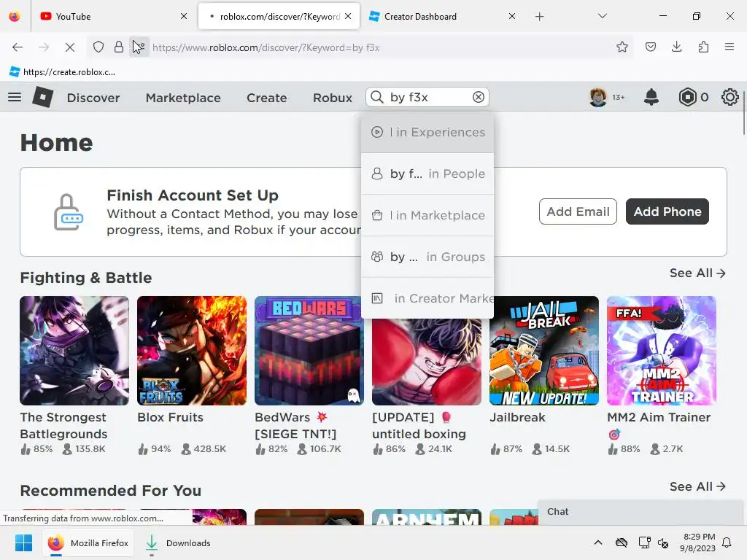
Task: Click the search magnifier icon
Action: 377,97
